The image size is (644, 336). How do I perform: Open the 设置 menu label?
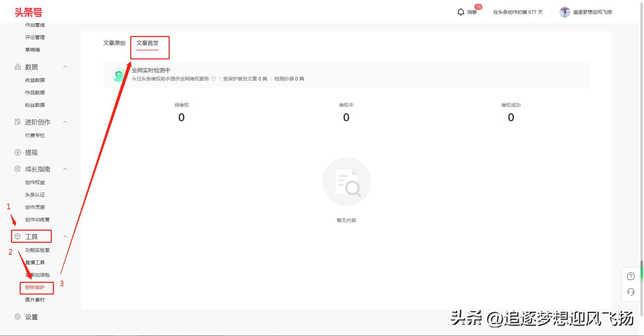(x=31, y=317)
